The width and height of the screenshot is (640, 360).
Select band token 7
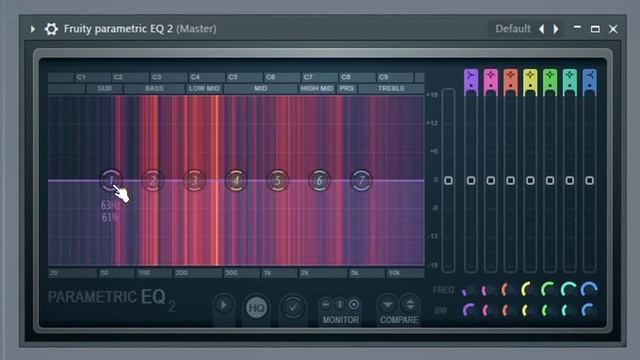(x=361, y=180)
